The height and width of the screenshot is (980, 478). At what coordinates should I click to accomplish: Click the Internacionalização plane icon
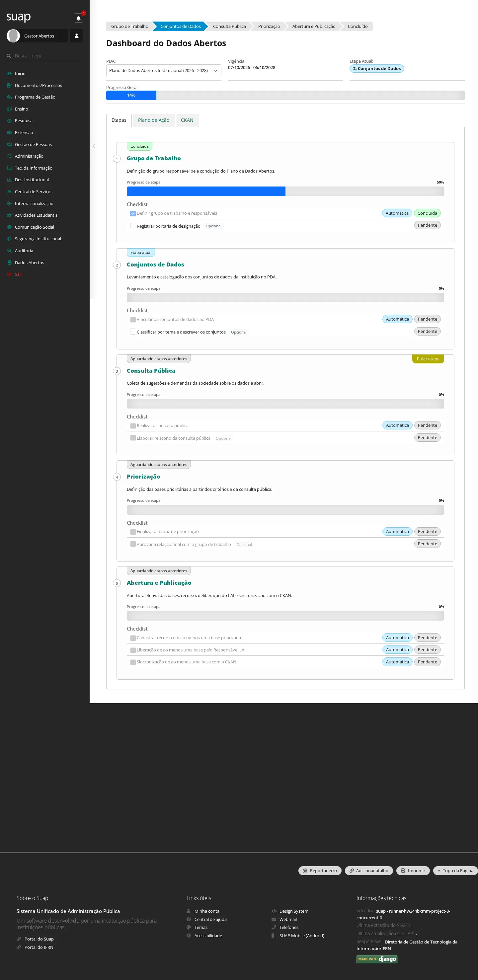[x=10, y=203]
